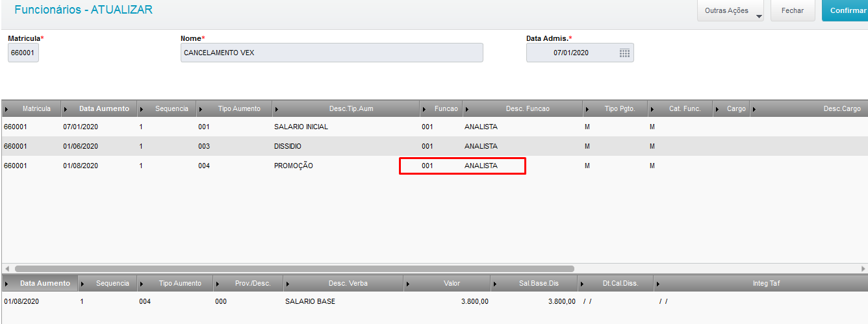
Task: Click ANALISTA in the PROMOÇÃO row
Action: pos(481,166)
